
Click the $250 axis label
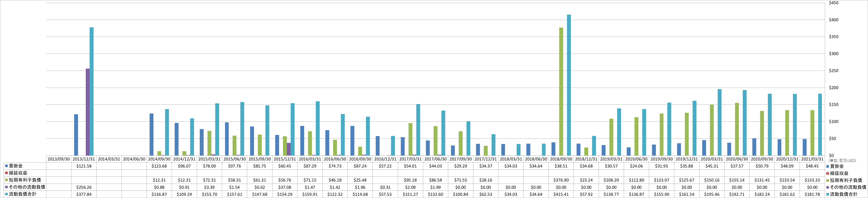(834, 71)
